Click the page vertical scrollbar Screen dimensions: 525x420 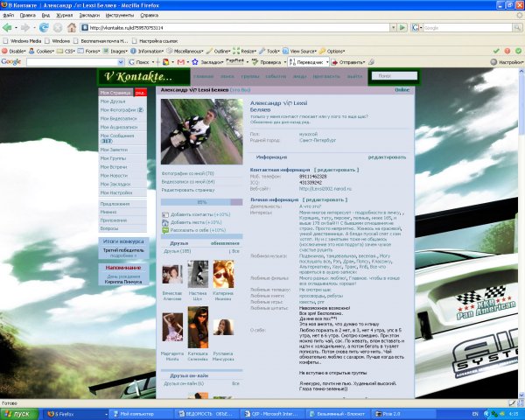[521, 233]
